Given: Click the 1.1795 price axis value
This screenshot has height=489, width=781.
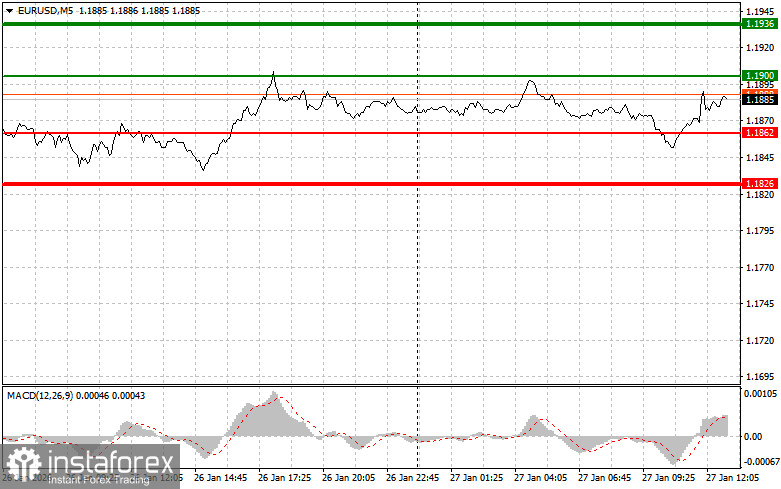Looking at the screenshot, I should click(760, 231).
